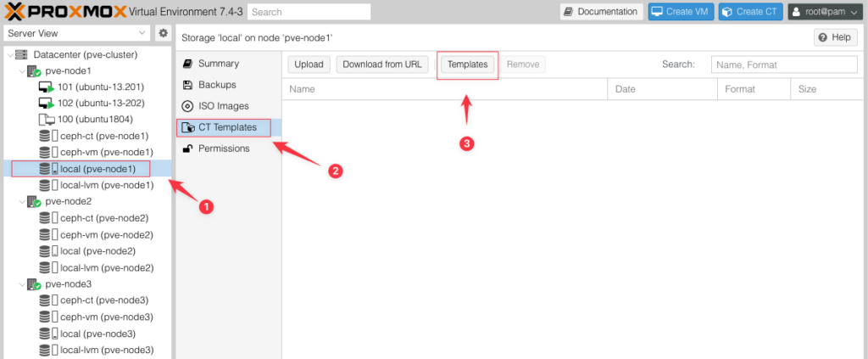The image size is (868, 359).
Task: Click the Summary book icon
Action: coord(188,64)
